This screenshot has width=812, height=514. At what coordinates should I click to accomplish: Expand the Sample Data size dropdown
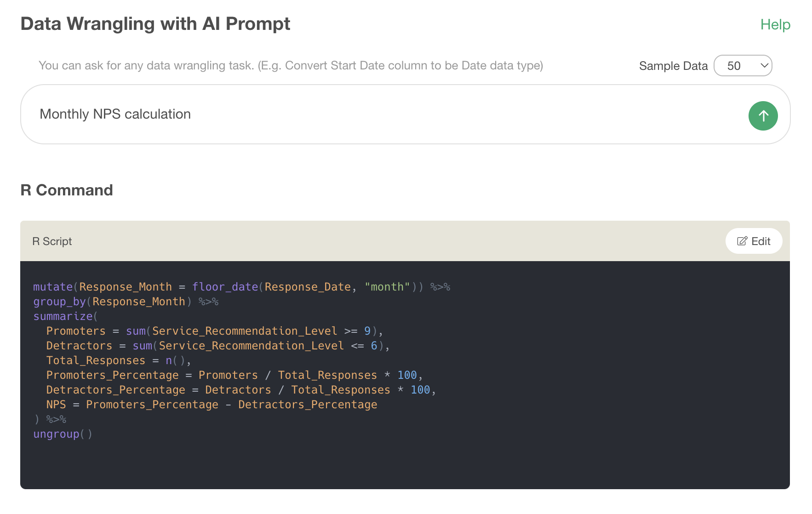[x=743, y=66]
